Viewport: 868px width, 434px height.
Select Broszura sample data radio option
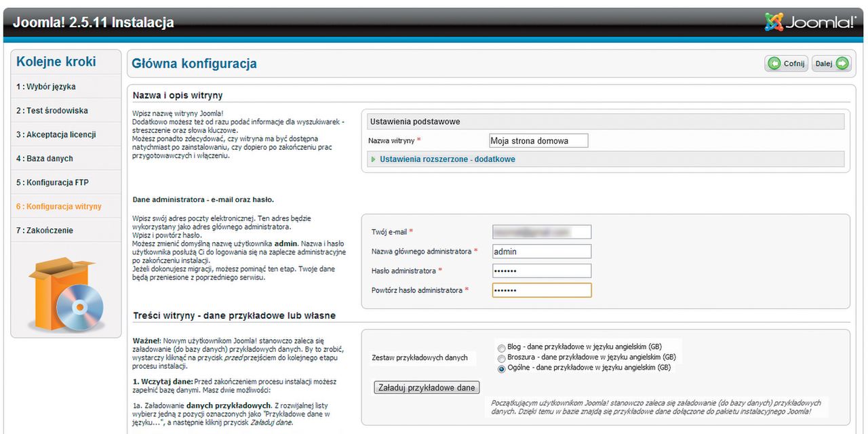[501, 358]
